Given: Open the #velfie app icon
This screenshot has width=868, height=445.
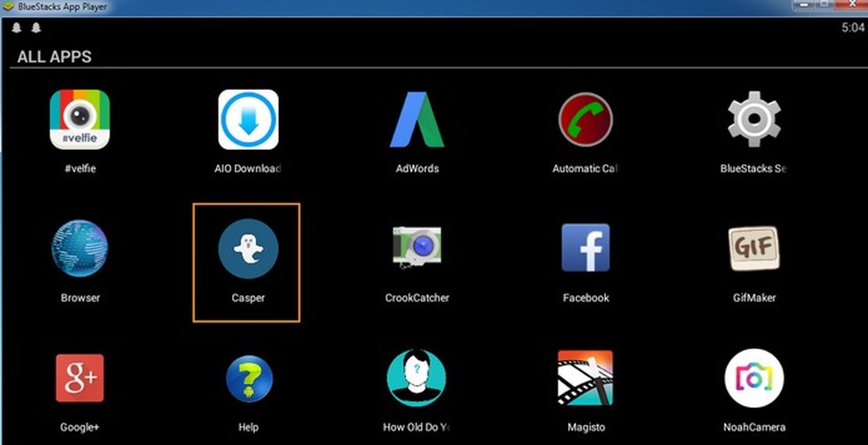Looking at the screenshot, I should click(x=79, y=120).
